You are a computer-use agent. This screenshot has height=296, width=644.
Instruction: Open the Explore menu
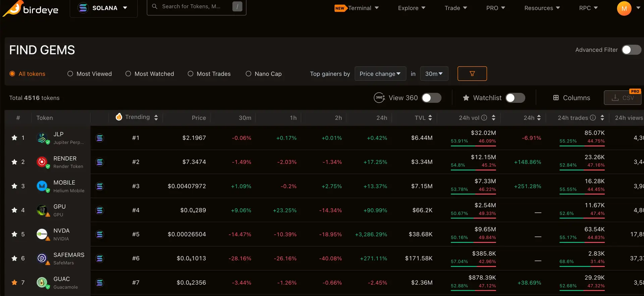411,8
